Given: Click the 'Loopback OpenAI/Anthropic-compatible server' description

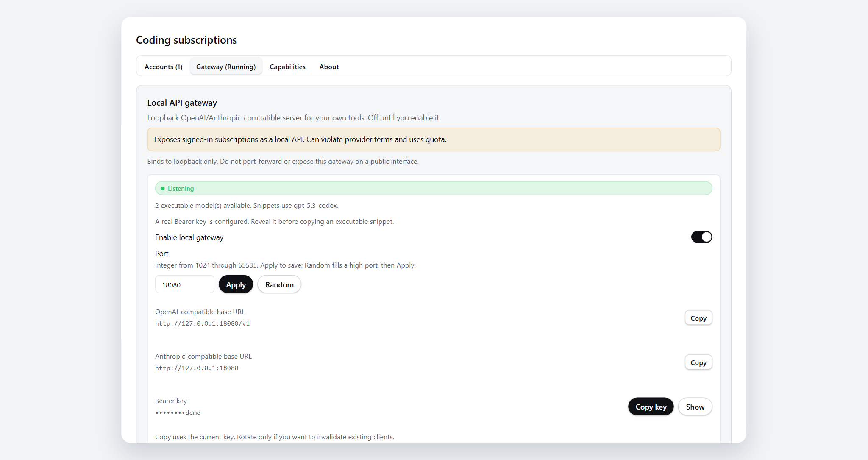Looking at the screenshot, I should click(294, 118).
